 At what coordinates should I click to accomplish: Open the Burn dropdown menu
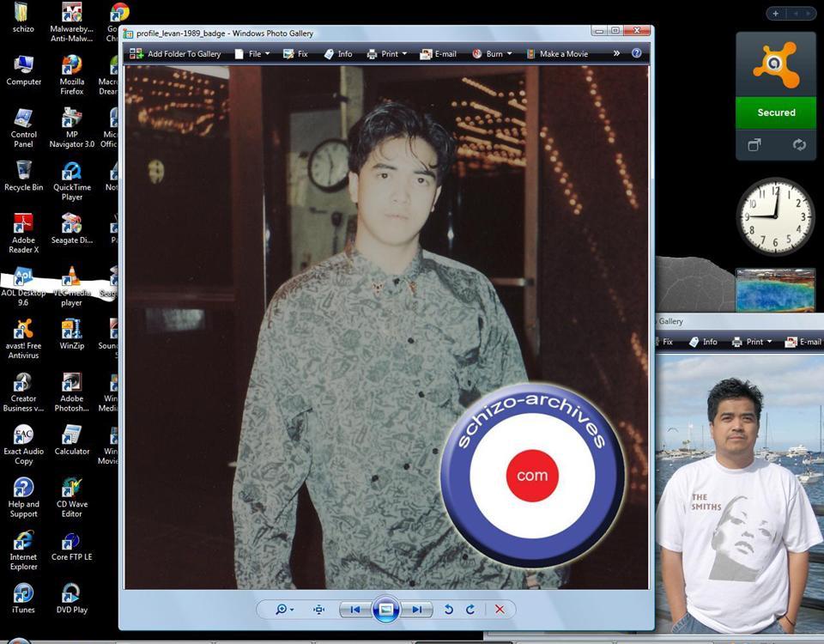coord(492,53)
